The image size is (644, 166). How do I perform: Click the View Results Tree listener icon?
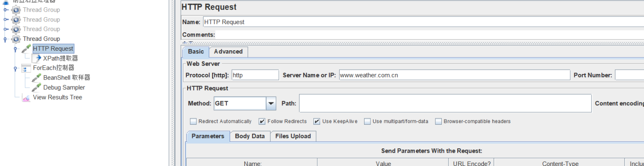26,97
